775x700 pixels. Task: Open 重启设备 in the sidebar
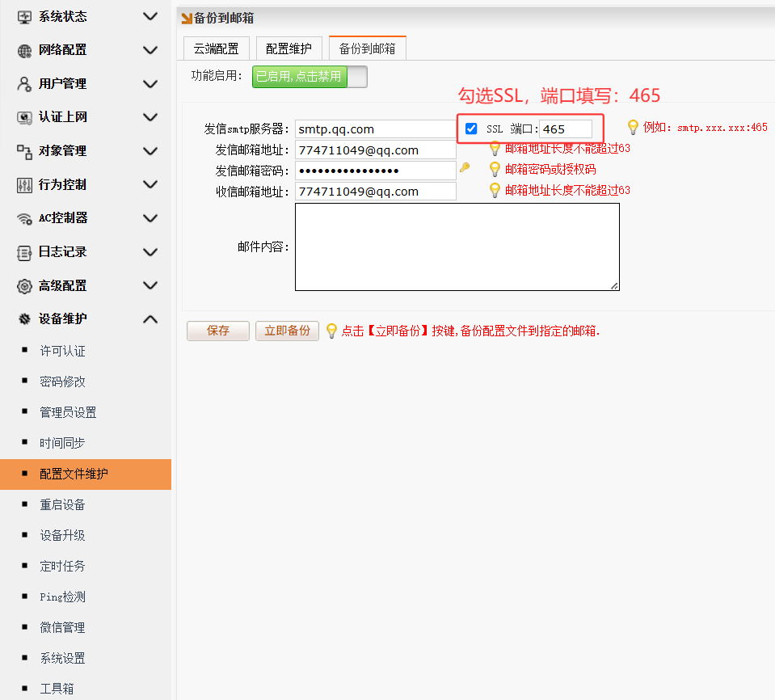click(62, 504)
